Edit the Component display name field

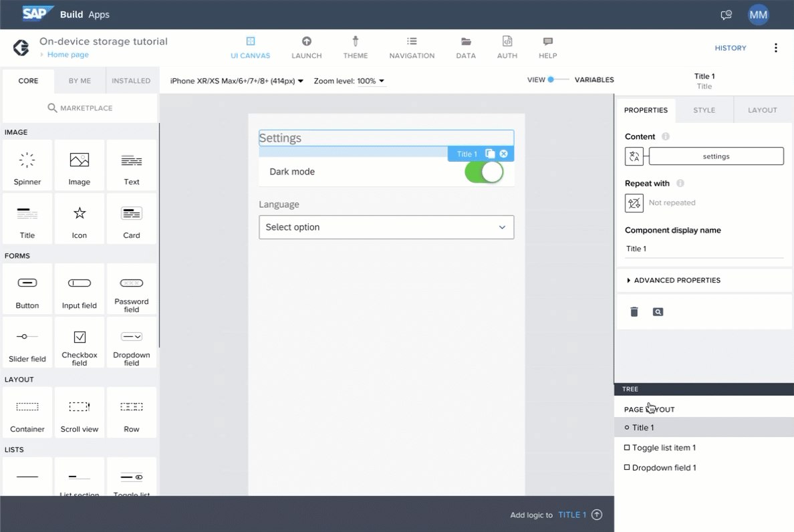tap(704, 249)
